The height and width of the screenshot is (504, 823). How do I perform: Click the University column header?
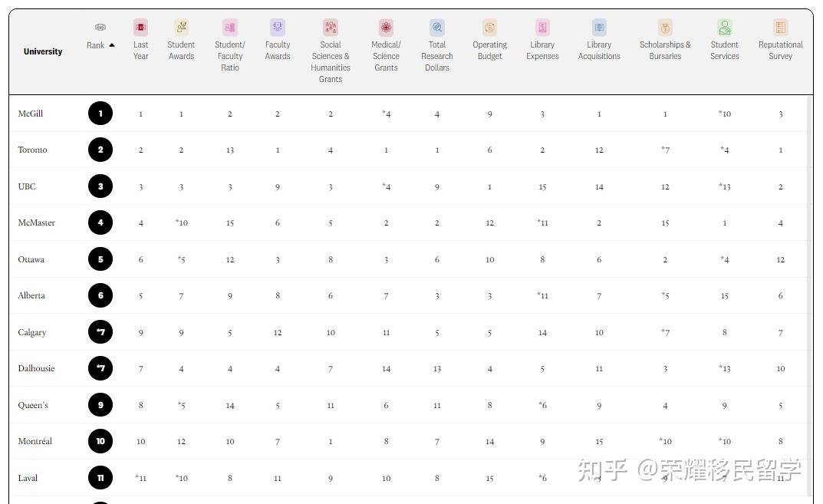43,51
